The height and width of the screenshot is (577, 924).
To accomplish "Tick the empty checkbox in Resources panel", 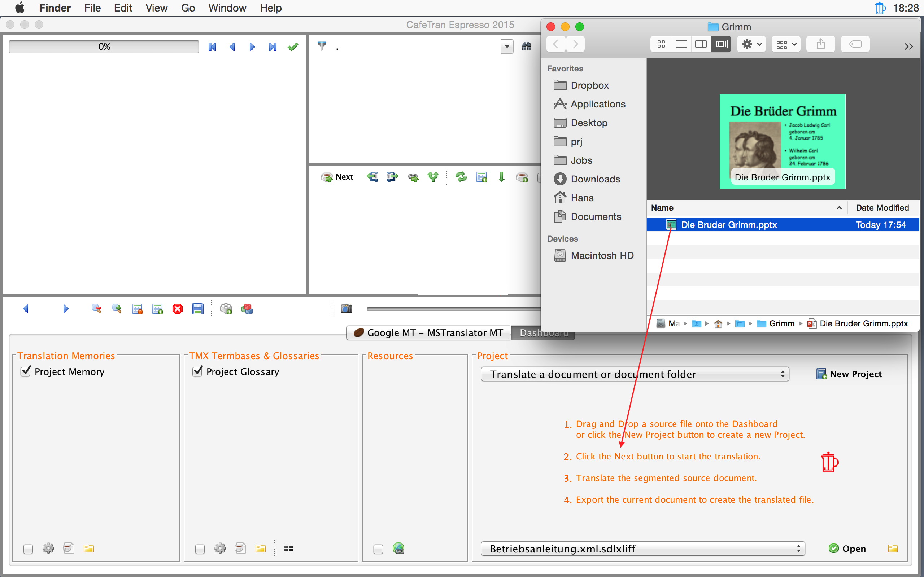I will click(378, 549).
